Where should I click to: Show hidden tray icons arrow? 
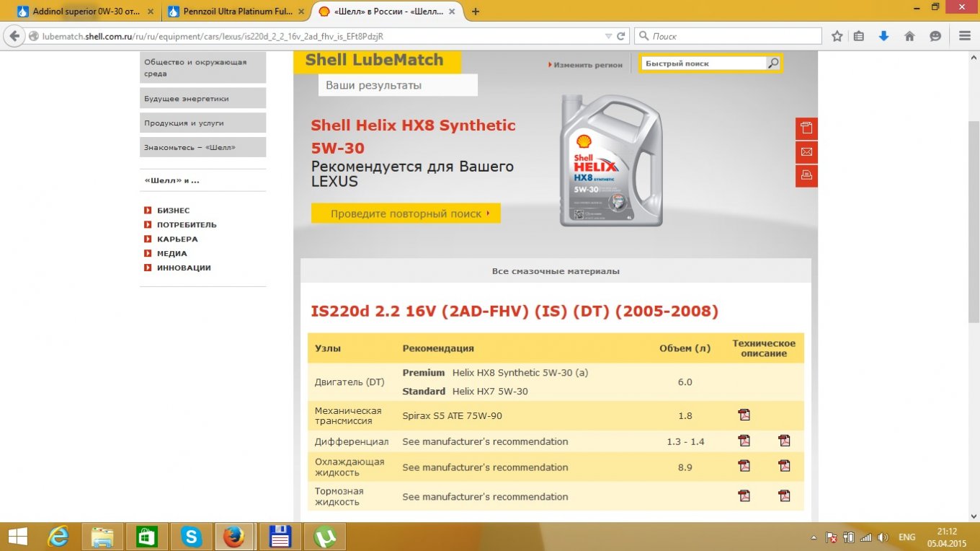click(814, 537)
